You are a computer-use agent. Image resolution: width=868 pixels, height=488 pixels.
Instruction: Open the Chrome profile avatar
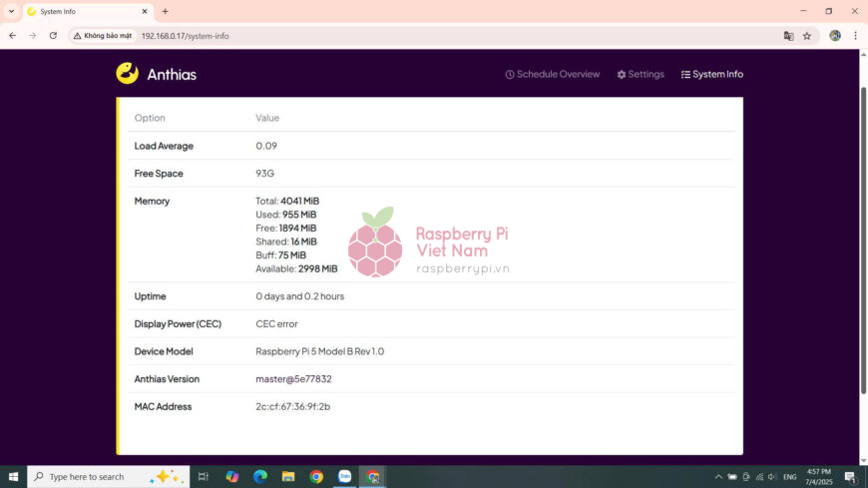pos(835,35)
